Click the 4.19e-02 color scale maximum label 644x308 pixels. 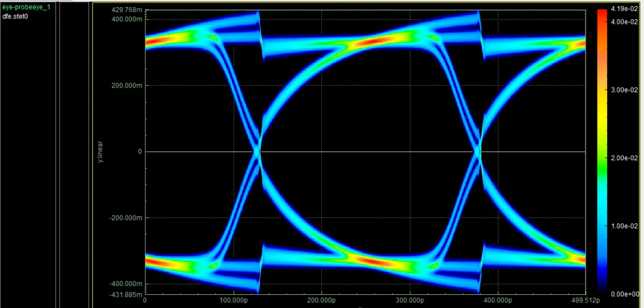[x=623, y=8]
